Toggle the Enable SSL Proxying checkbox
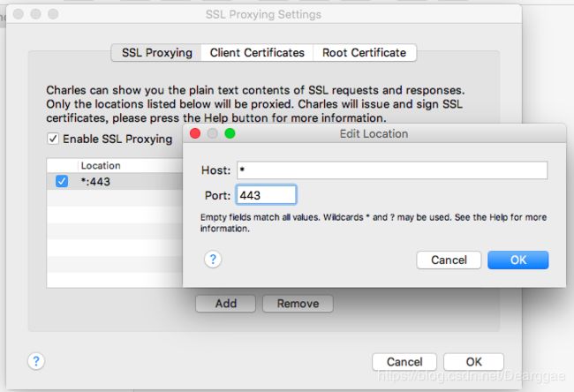This screenshot has height=392, width=574. tap(53, 139)
